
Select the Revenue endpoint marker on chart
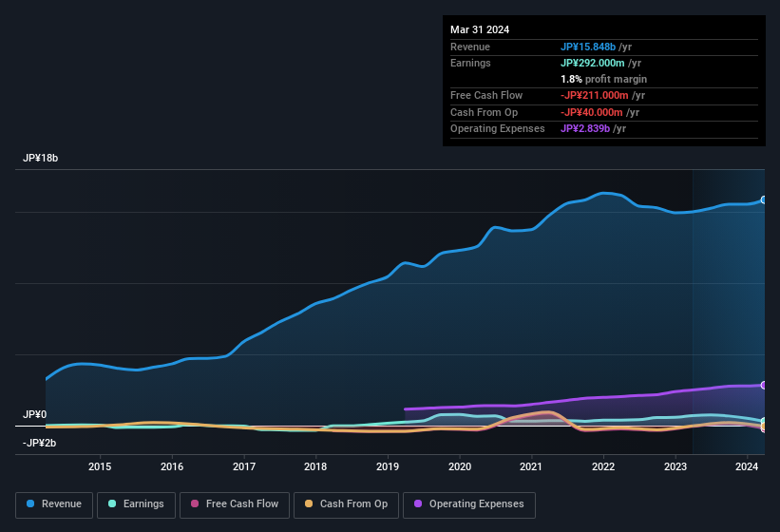click(x=764, y=199)
